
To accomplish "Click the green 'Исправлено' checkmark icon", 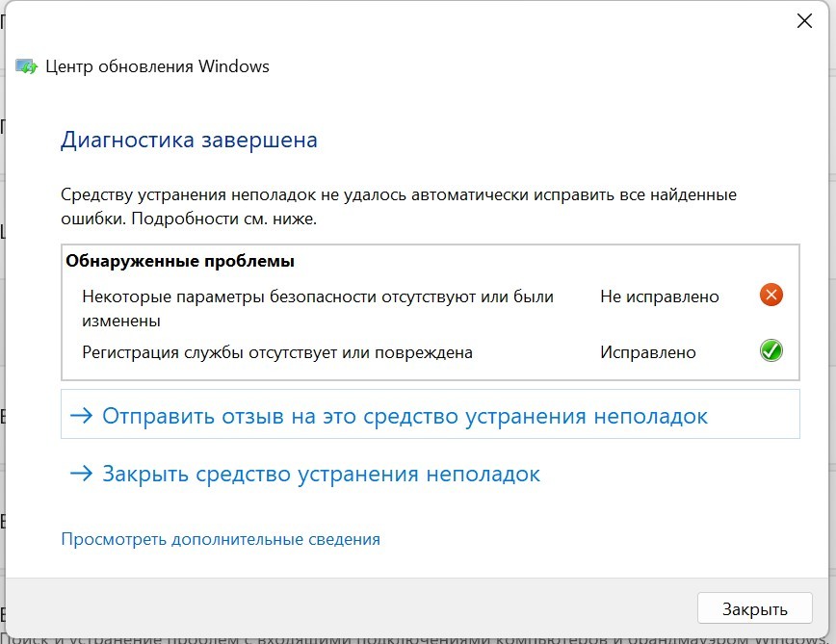I will point(771,351).
